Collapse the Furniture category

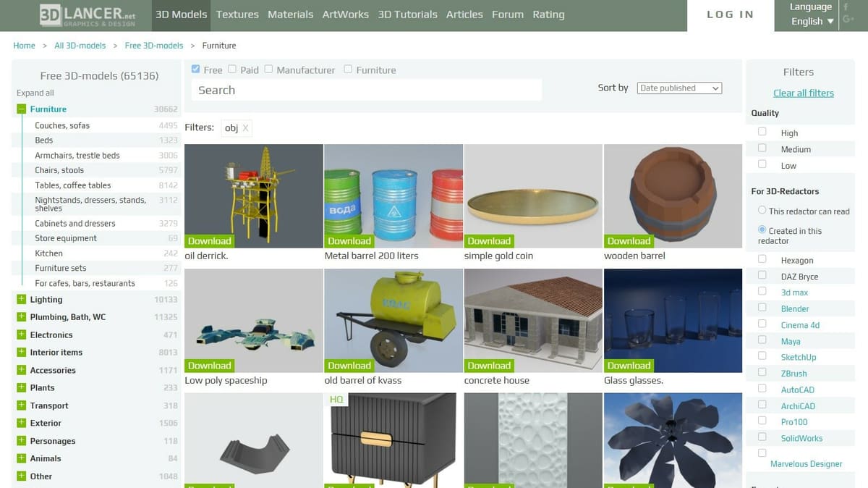tap(22, 109)
